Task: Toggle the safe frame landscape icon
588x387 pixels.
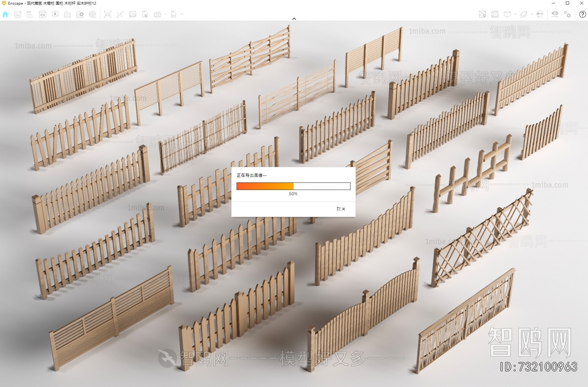Action: click(x=495, y=14)
